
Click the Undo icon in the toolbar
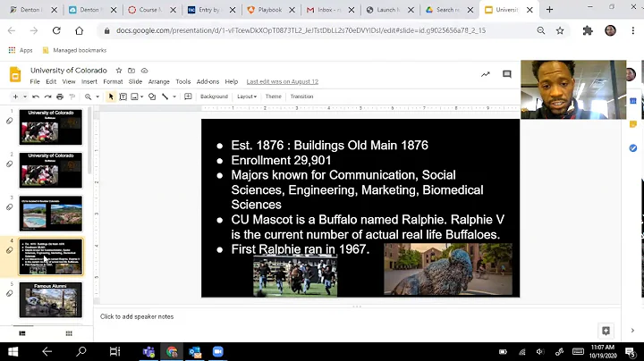pyautogui.click(x=36, y=97)
